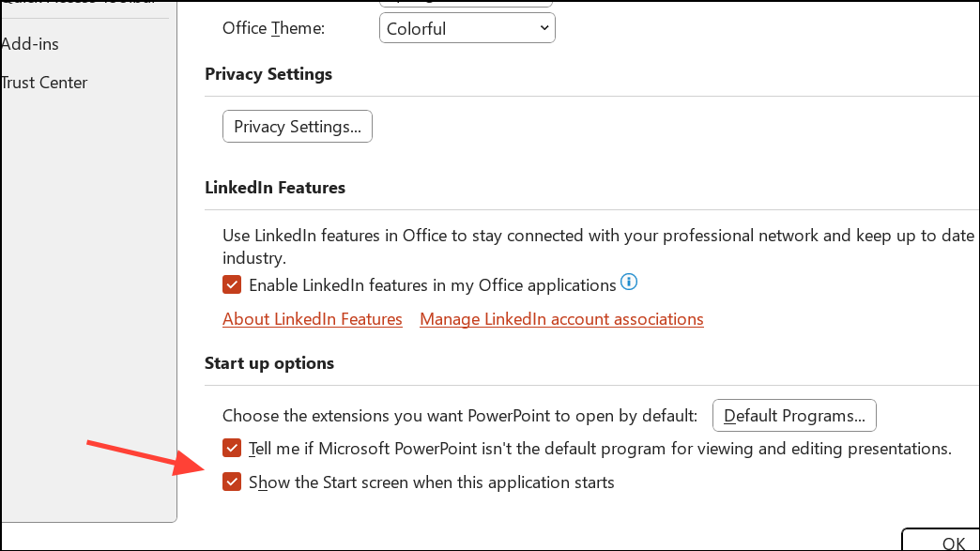Image resolution: width=980 pixels, height=551 pixels.
Task: Switch to the Trust Center category
Action: click(44, 83)
